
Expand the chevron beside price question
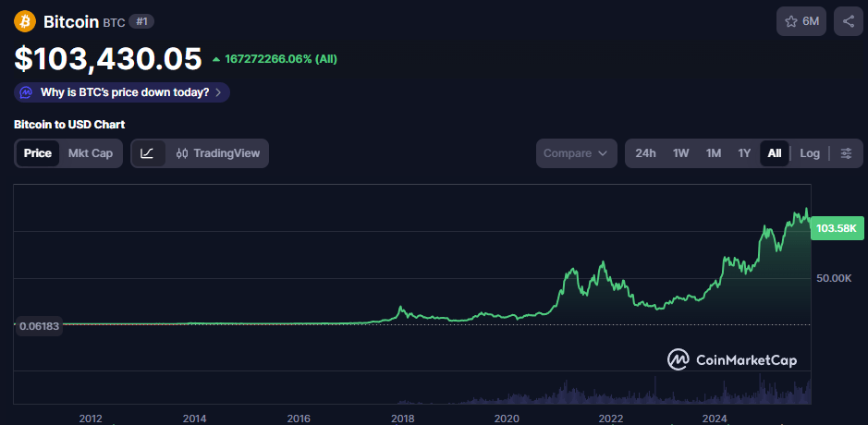pyautogui.click(x=218, y=92)
